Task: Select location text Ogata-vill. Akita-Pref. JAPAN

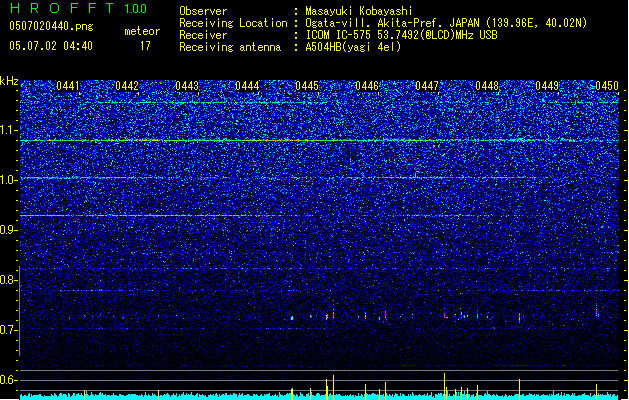Action: tap(392, 23)
